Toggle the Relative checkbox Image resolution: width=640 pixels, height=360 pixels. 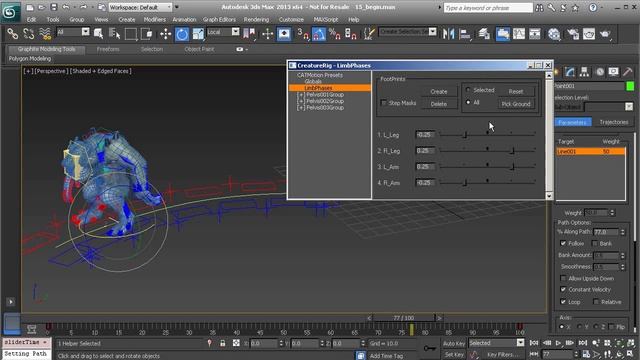click(596, 302)
